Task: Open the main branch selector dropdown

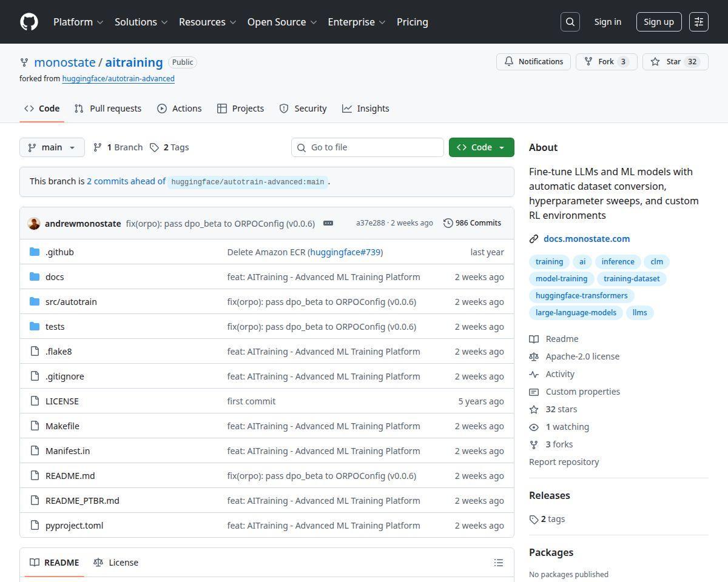Action: pyautogui.click(x=52, y=147)
